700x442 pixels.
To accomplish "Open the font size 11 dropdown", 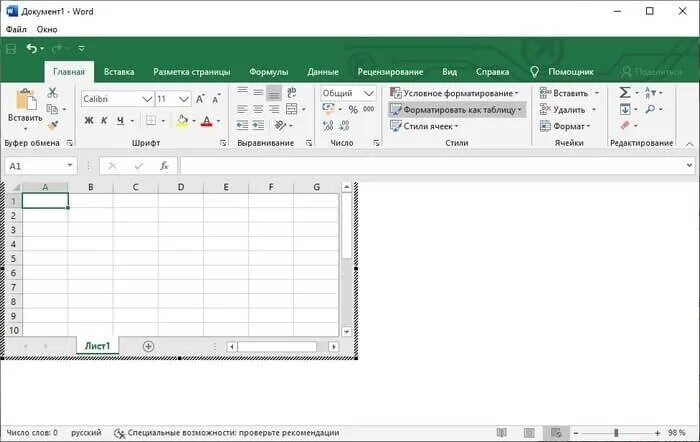I will pyautogui.click(x=184, y=99).
